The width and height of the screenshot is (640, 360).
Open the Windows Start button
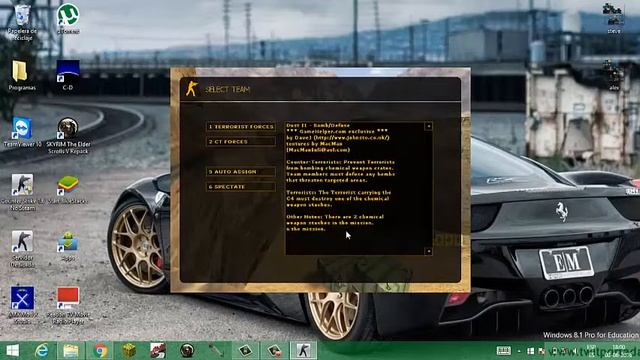pos(12,351)
